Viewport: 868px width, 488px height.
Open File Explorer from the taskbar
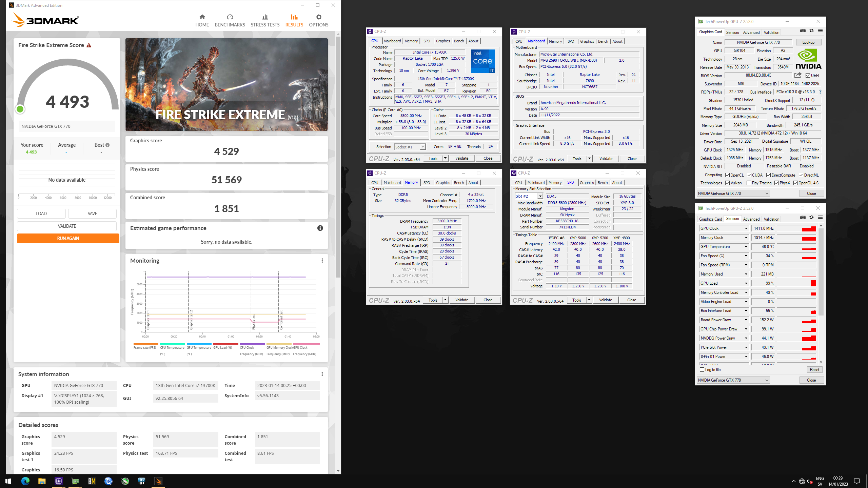(42, 481)
